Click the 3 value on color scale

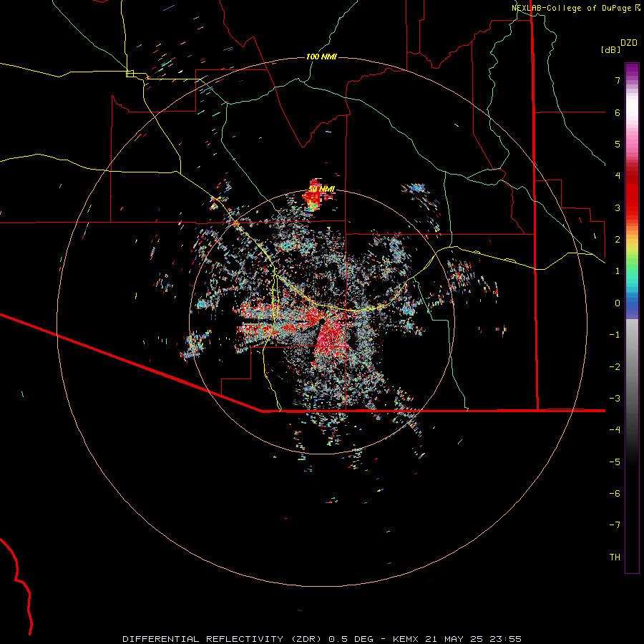[618, 208]
